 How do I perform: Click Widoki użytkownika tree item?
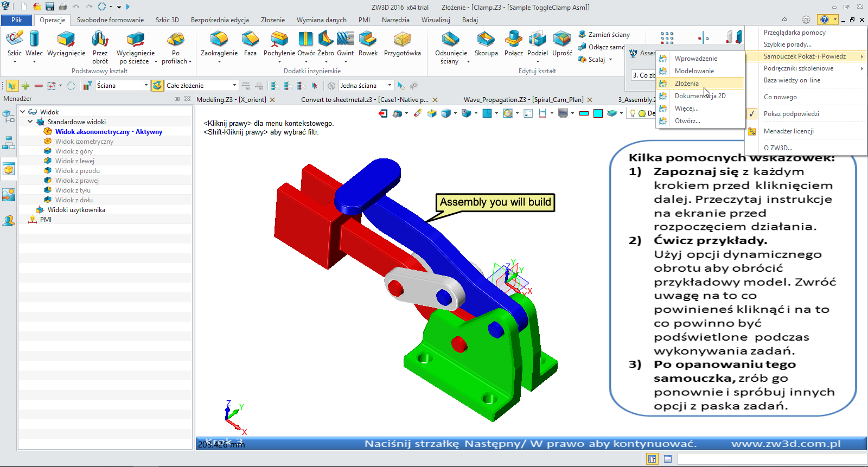pyautogui.click(x=76, y=210)
